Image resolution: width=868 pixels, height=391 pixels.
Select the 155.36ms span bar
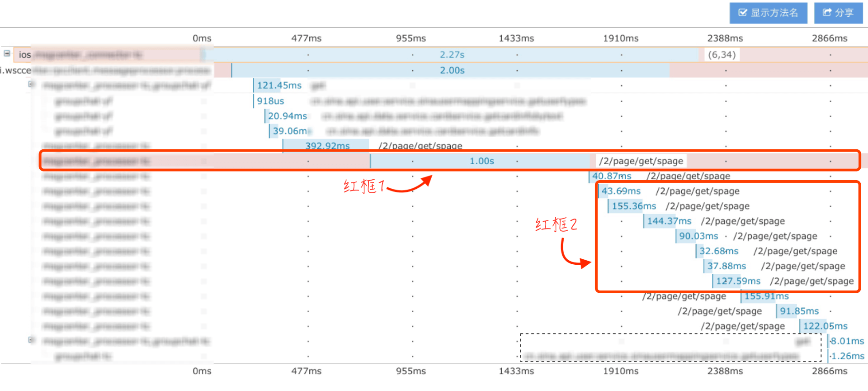(x=632, y=206)
